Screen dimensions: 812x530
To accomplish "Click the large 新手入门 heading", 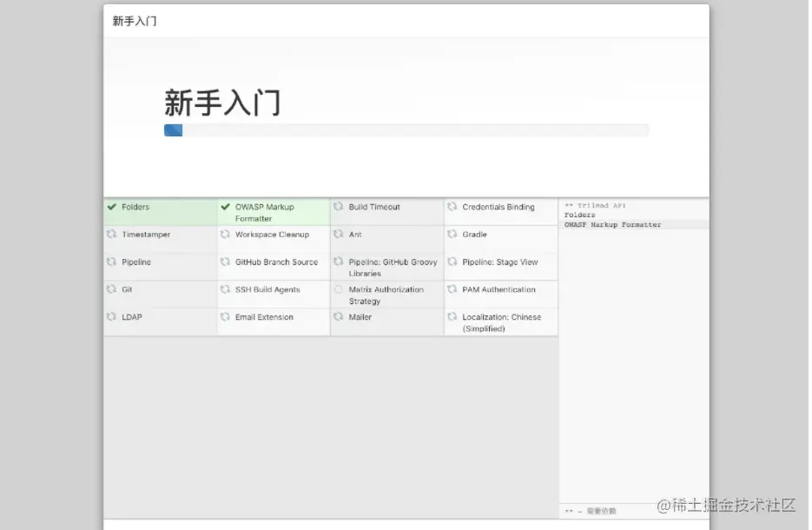I will point(222,103).
